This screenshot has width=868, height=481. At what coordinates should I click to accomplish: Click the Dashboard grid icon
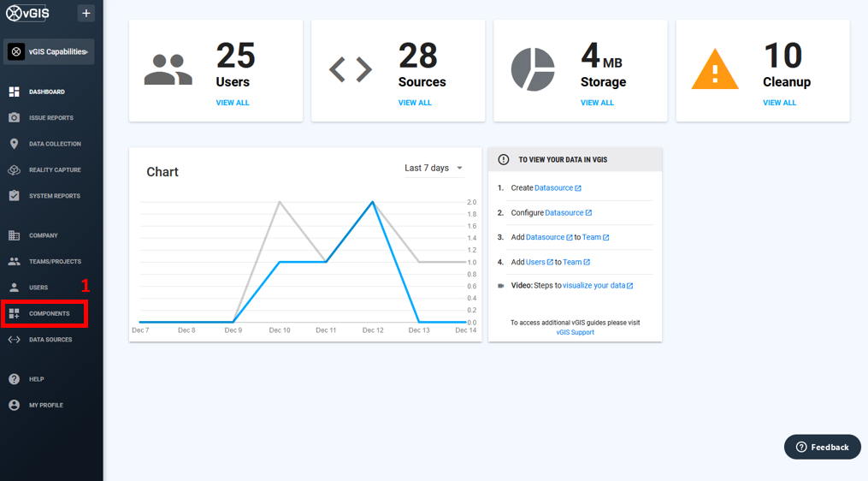[x=15, y=92]
